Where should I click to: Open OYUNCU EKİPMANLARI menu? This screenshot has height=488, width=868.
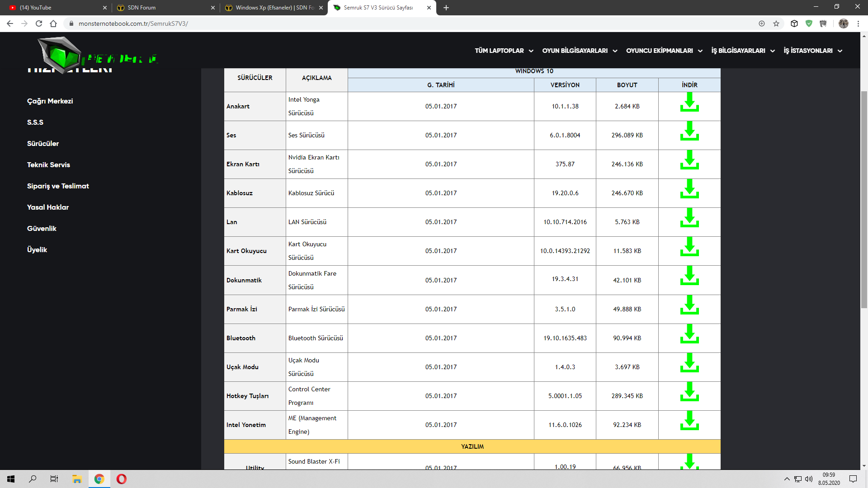664,51
